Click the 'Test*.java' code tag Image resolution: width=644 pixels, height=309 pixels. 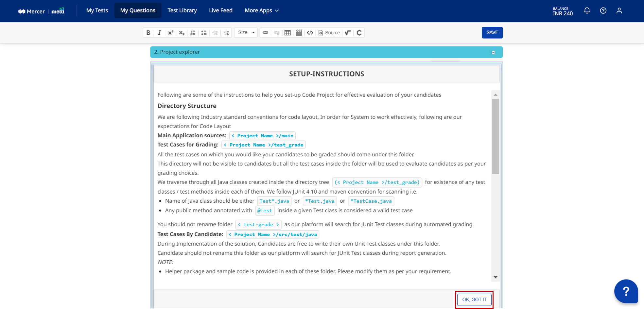click(x=274, y=201)
